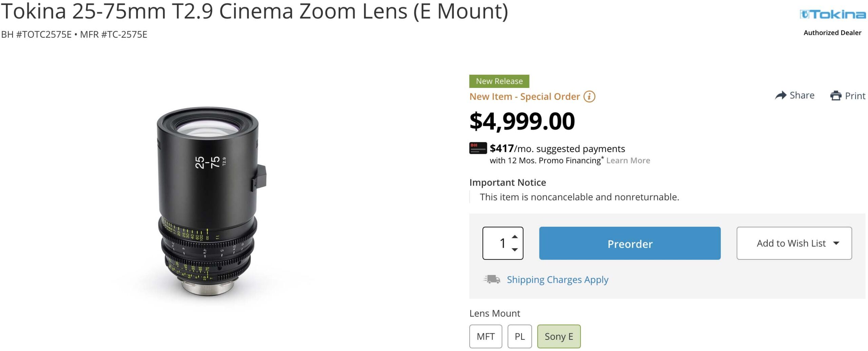
Task: Click the New Item - Special Order text
Action: 524,97
